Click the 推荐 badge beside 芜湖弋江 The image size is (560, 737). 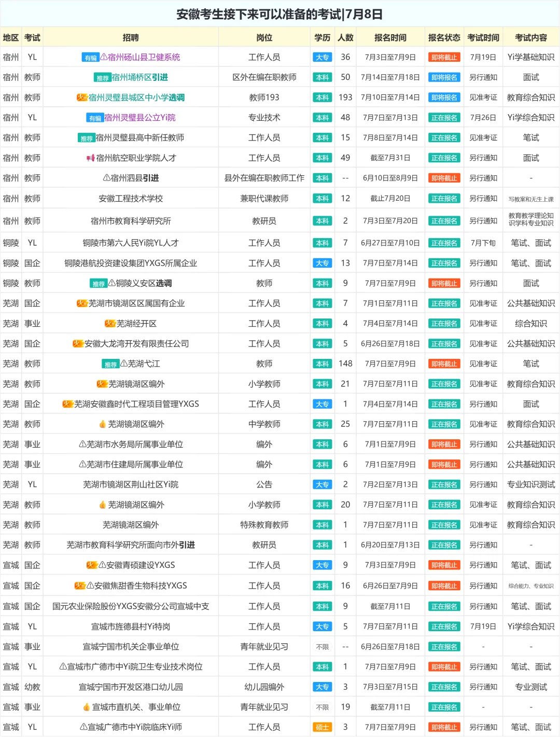[x=111, y=364]
